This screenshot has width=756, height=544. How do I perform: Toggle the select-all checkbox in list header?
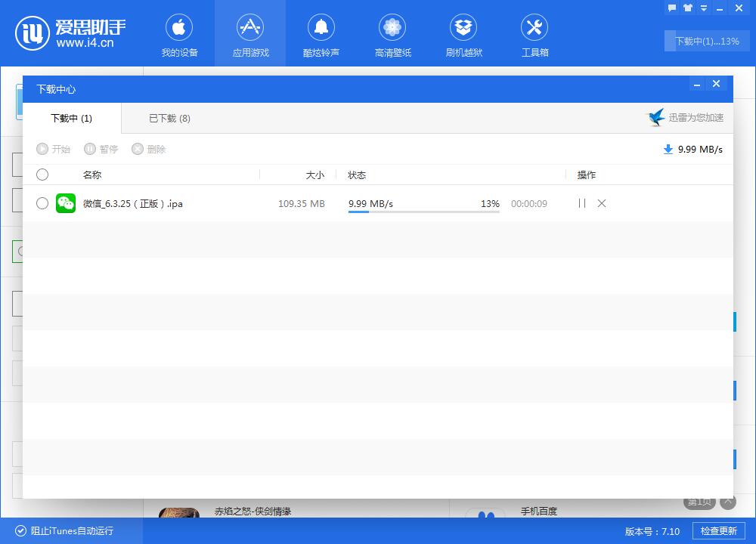point(42,175)
